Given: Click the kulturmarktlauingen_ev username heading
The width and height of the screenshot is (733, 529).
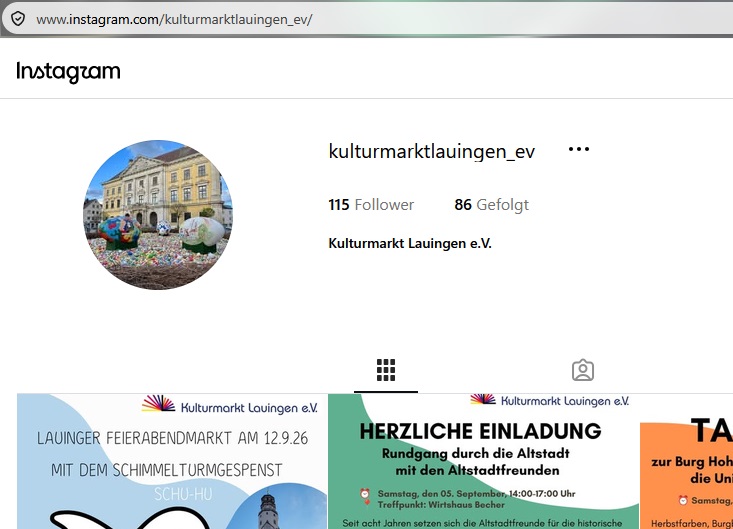Looking at the screenshot, I should tap(431, 151).
